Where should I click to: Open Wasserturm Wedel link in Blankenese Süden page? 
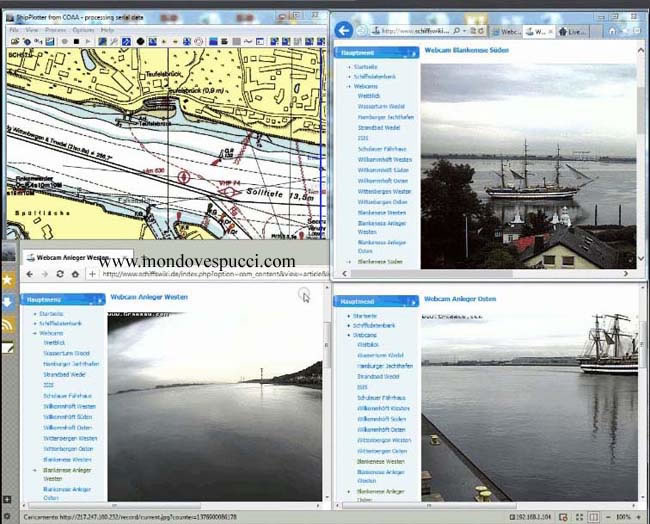(381, 107)
